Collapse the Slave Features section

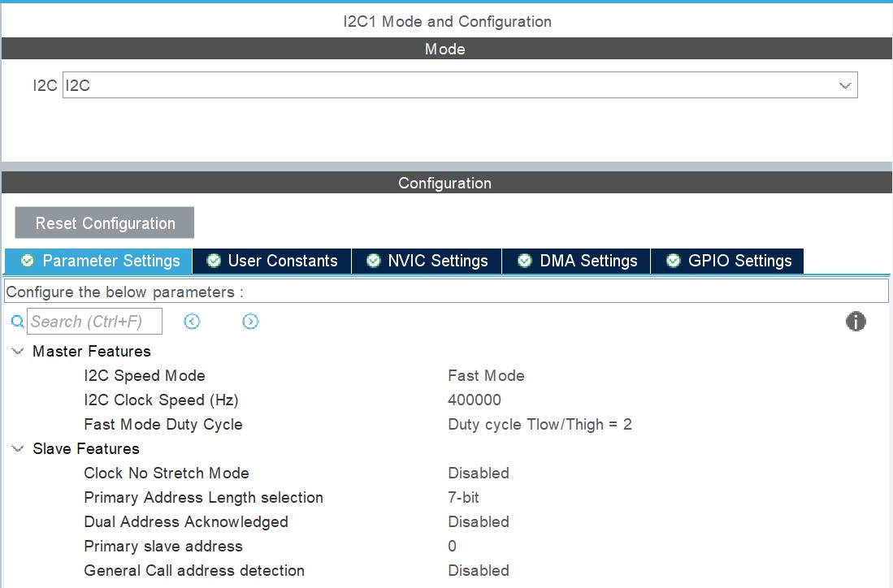tap(18, 449)
